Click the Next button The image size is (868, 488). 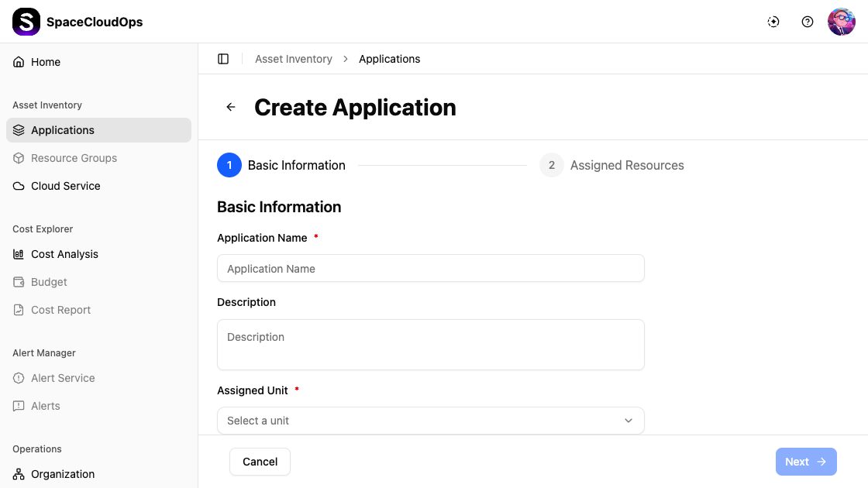point(805,462)
